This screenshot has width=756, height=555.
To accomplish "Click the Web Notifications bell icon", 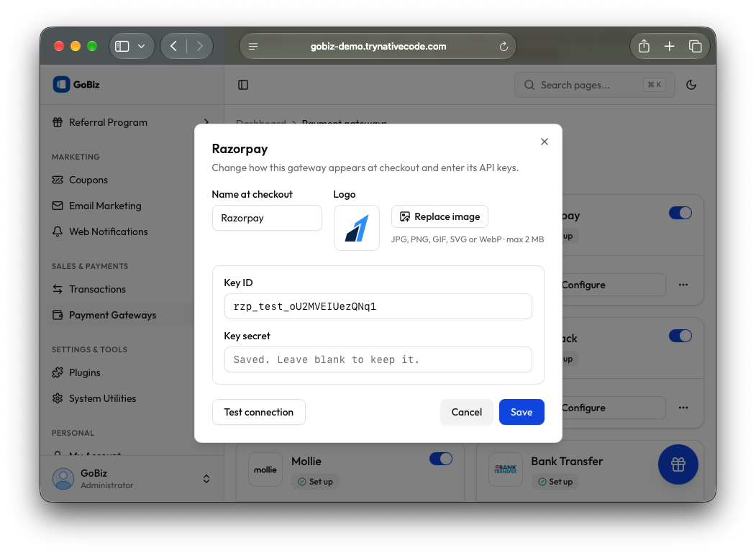I will (x=58, y=231).
